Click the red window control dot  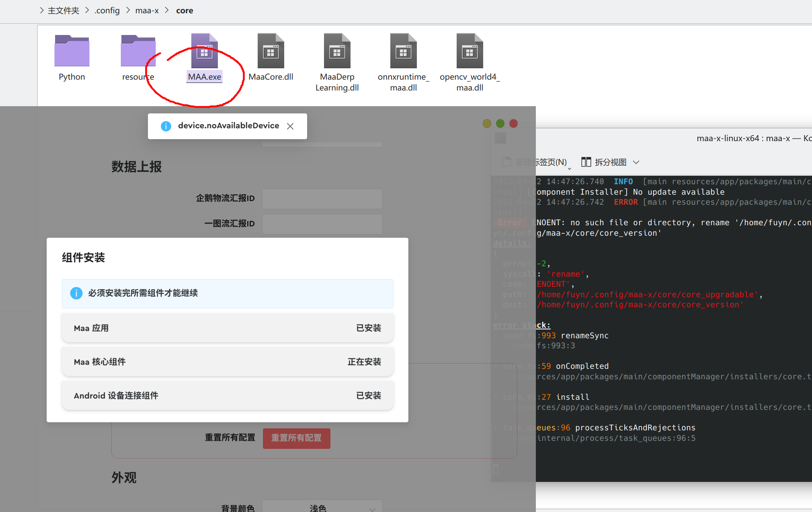(513, 123)
